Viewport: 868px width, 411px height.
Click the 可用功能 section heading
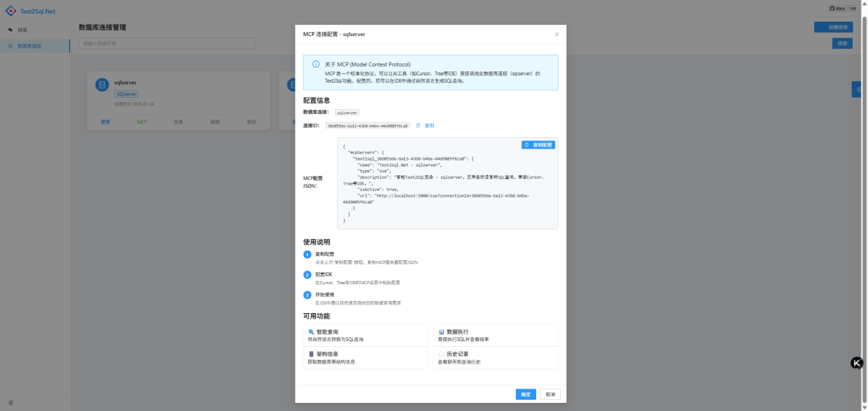click(317, 316)
